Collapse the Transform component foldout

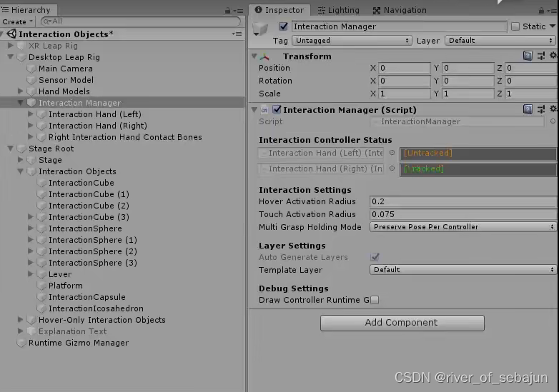pos(254,56)
